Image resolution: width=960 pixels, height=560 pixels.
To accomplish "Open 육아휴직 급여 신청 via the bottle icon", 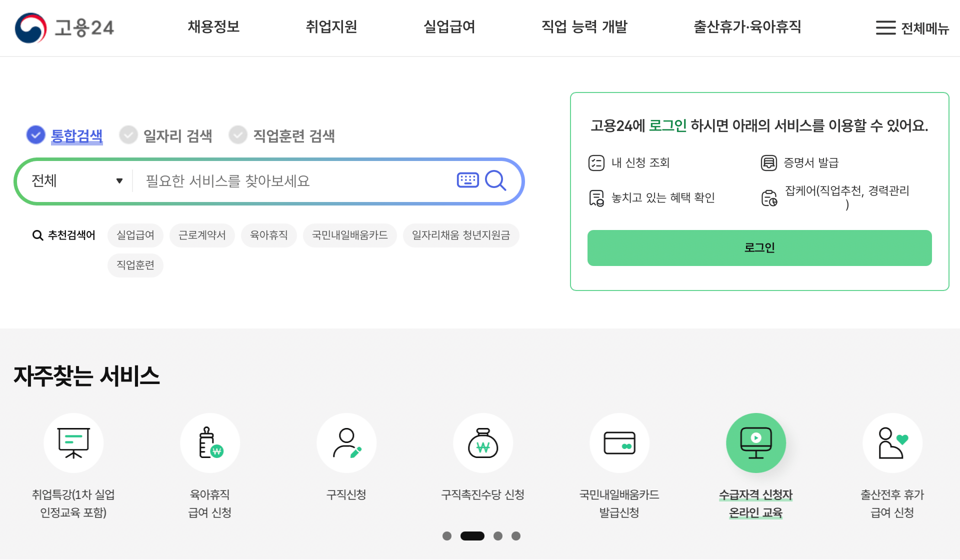I will (x=209, y=442).
